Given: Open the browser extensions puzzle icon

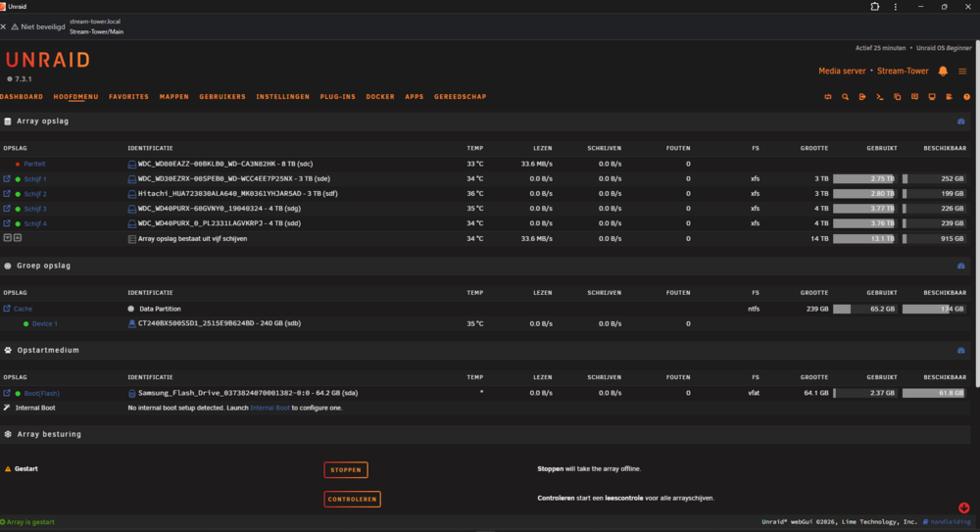Looking at the screenshot, I should [x=875, y=7].
